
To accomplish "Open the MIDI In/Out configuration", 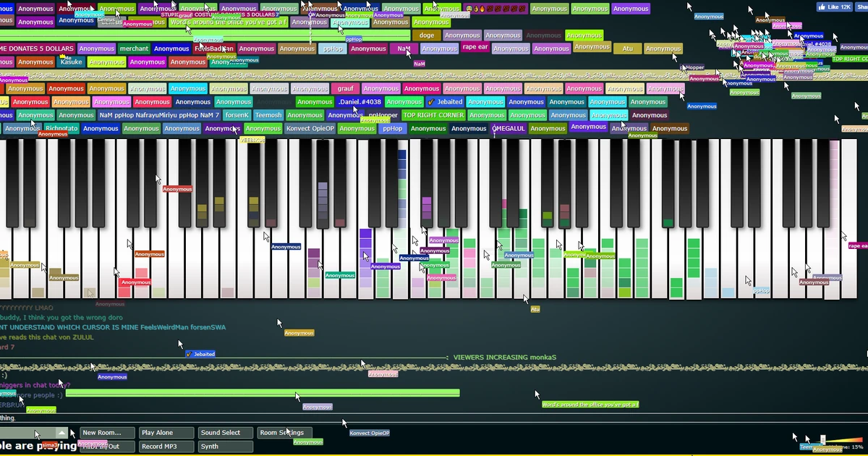I will 106,446.
